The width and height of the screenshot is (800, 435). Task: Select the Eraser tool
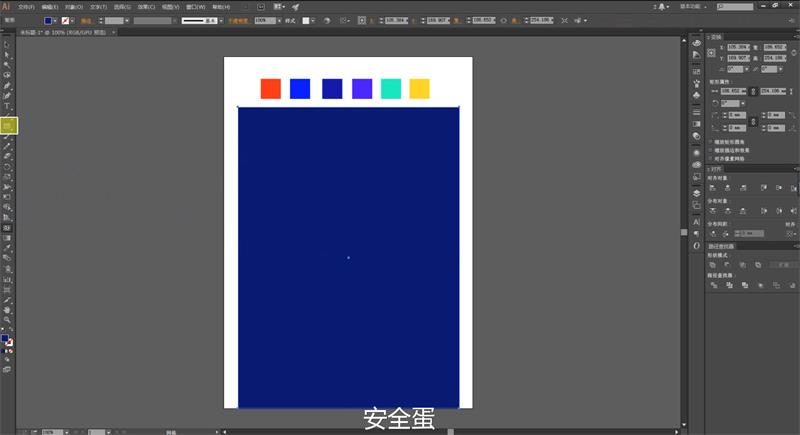click(x=7, y=156)
